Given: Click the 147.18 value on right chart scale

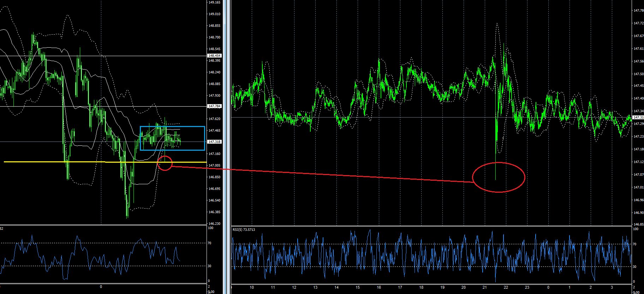Looking at the screenshot, I should 639,149.
